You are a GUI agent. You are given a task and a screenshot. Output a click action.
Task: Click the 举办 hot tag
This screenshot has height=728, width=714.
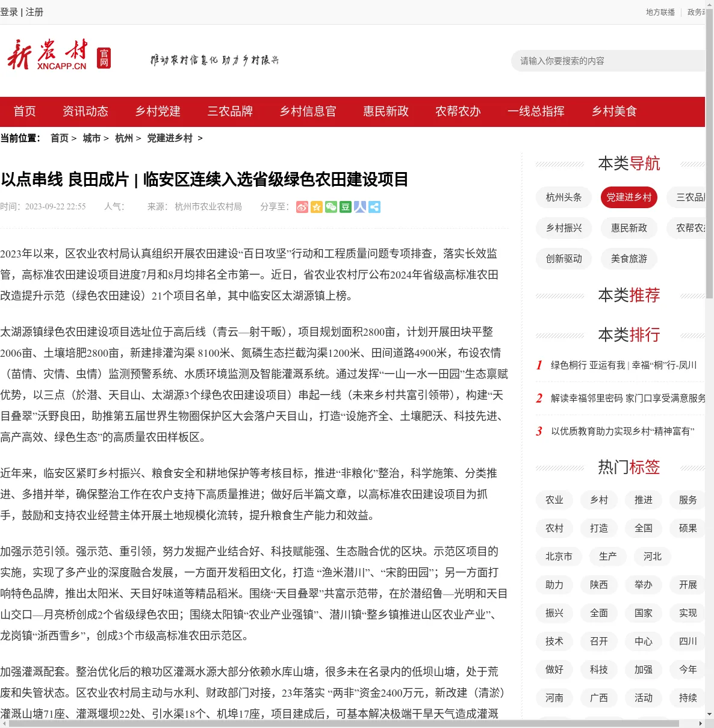point(644,585)
